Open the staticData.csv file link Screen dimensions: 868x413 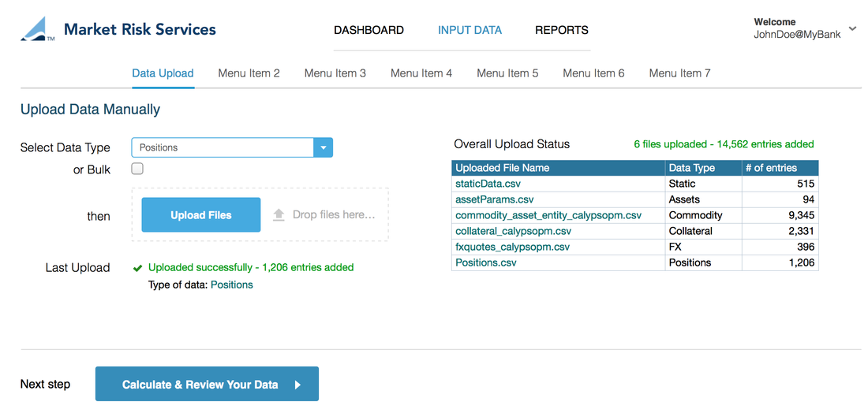488,184
